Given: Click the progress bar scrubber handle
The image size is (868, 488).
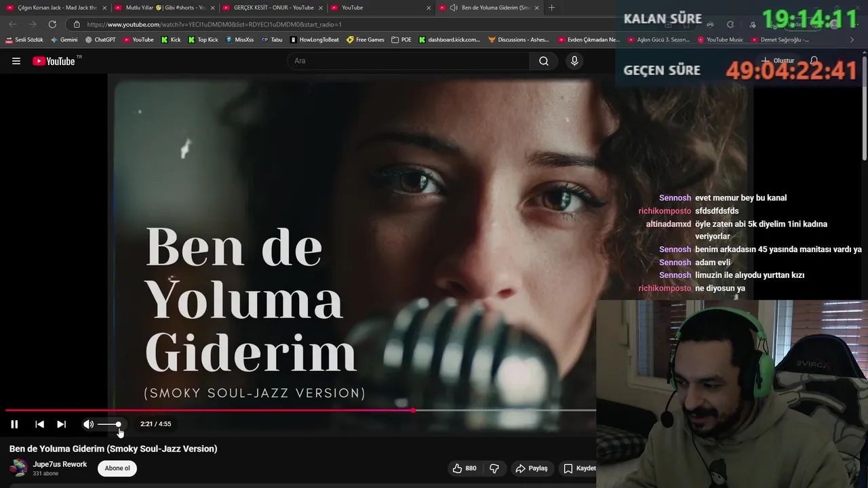Looking at the screenshot, I should coord(413,410).
